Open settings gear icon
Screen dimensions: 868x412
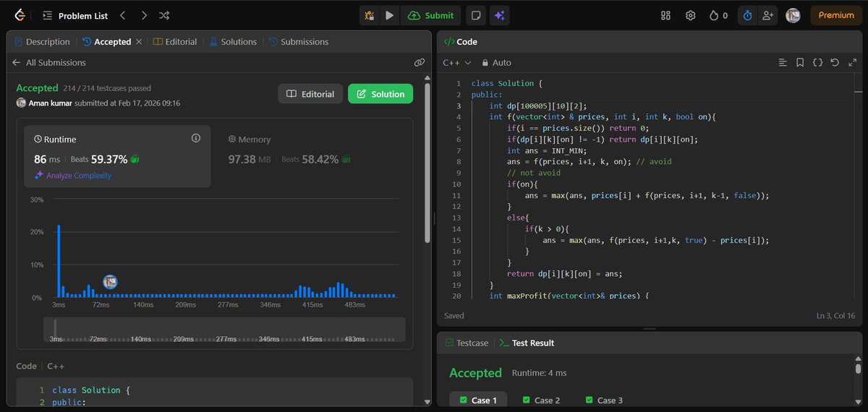[x=691, y=15]
